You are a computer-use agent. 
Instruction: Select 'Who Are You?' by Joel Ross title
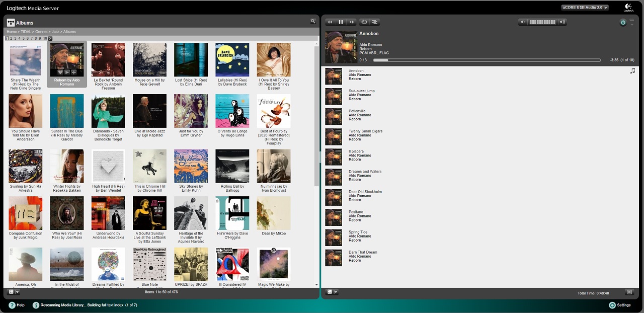[x=67, y=236]
